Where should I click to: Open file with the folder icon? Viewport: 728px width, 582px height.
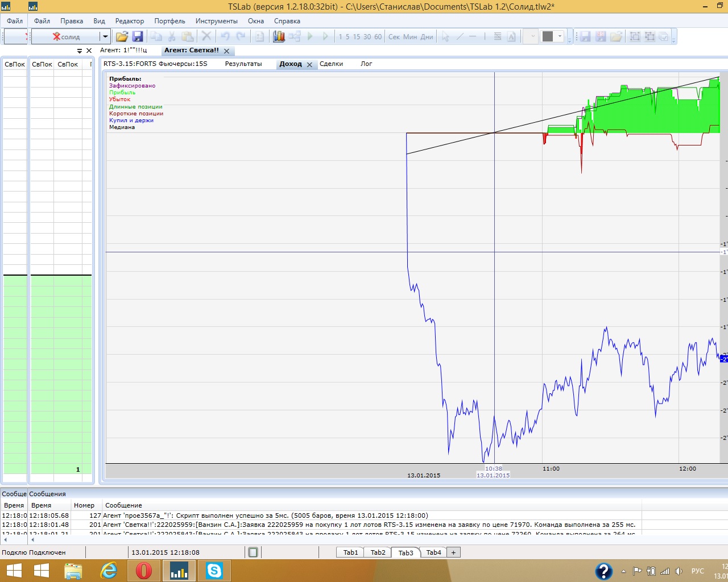tap(122, 36)
